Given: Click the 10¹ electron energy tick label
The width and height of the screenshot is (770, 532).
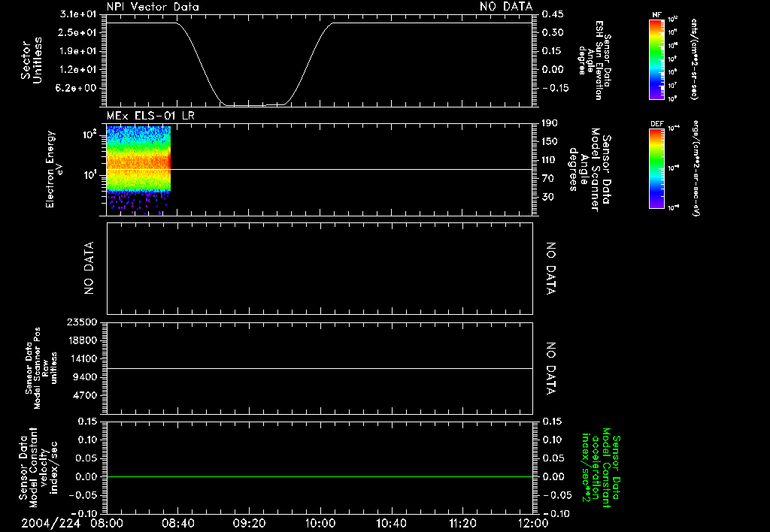Looking at the screenshot, I should pyautogui.click(x=91, y=175).
